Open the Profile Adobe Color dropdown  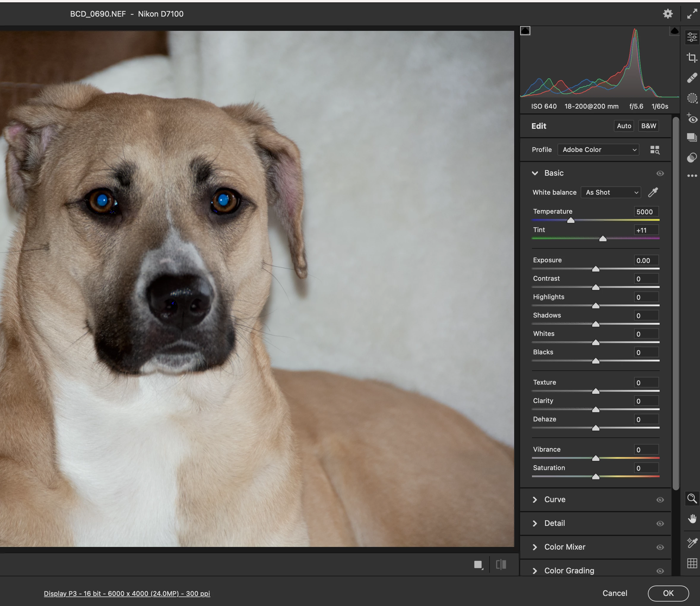click(598, 150)
